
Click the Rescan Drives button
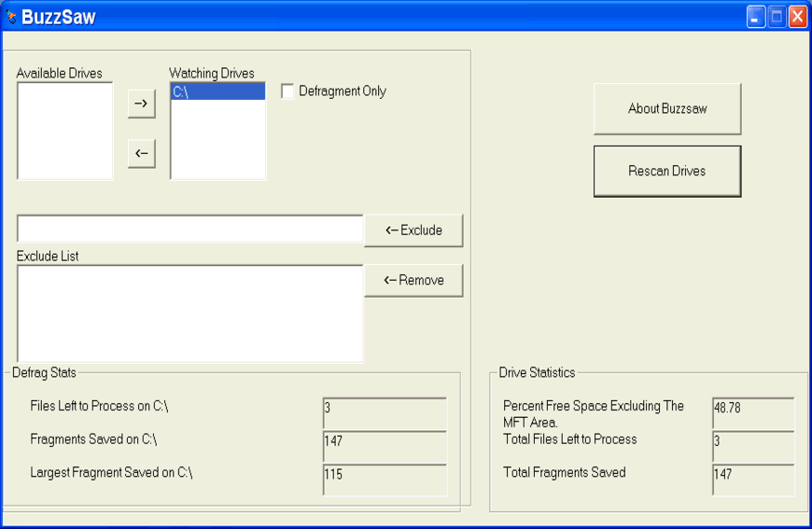(x=667, y=171)
